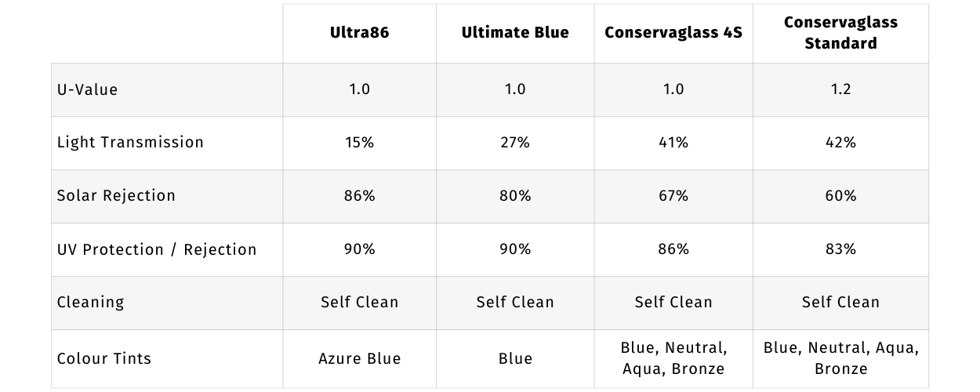The height and width of the screenshot is (392, 980).
Task: Click the Ultra86 column header
Action: coord(359,33)
